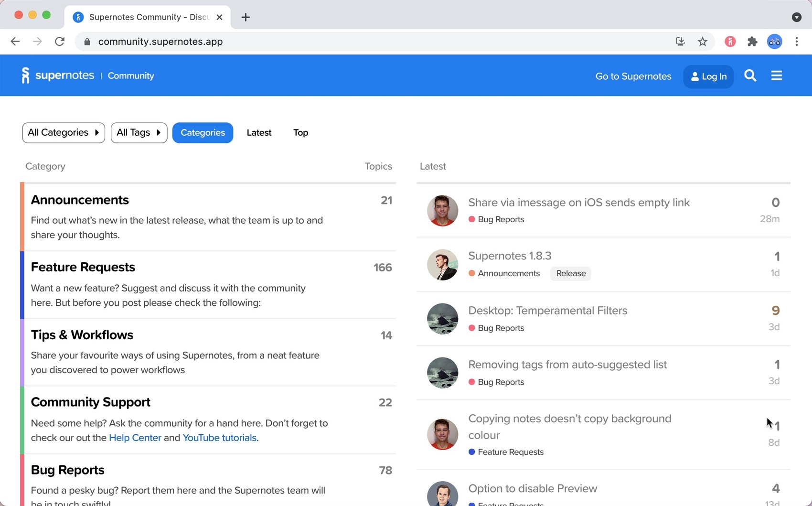Open the hamburger menu icon
Screen dimensions: 812x506
(x=777, y=75)
